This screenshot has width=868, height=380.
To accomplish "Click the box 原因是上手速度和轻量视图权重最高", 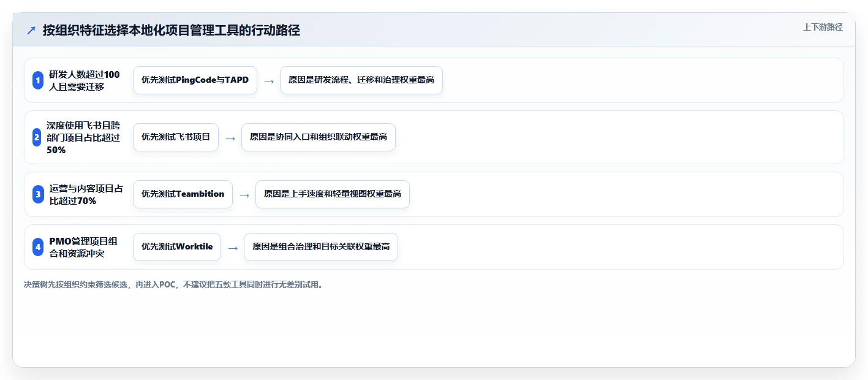I will 333,194.
